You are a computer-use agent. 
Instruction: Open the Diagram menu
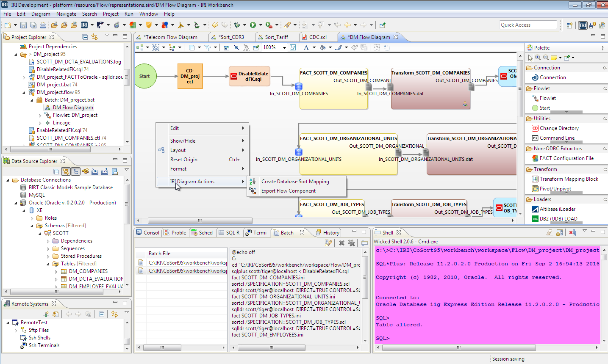(41, 14)
